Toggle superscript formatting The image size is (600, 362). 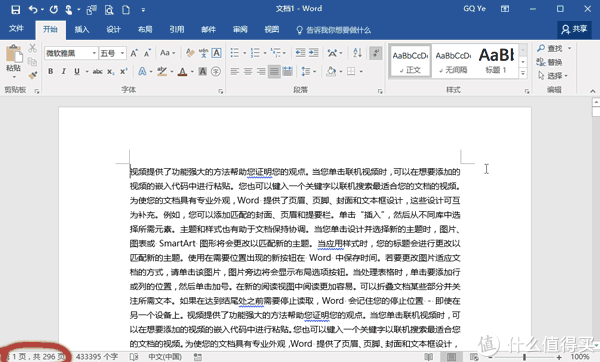coord(123,72)
